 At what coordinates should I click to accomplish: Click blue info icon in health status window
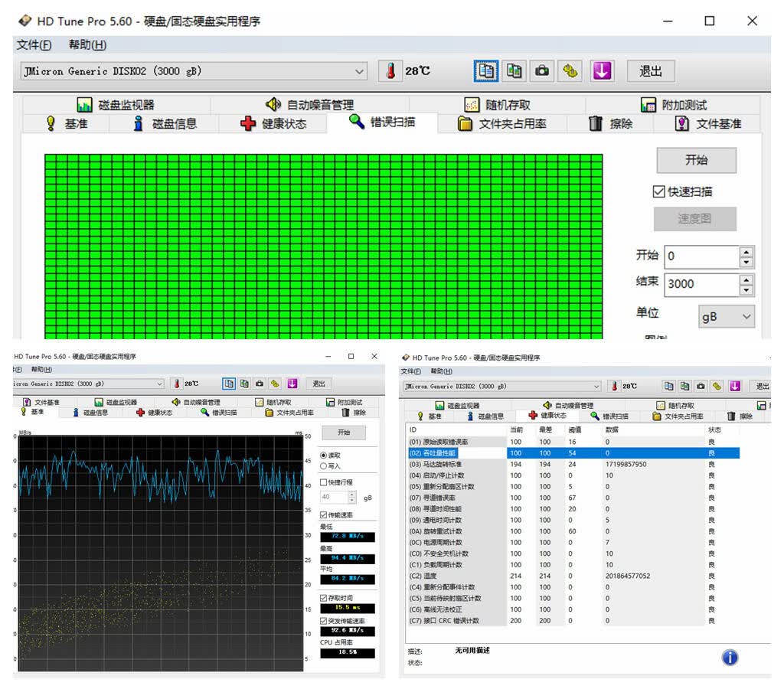pyautogui.click(x=730, y=657)
